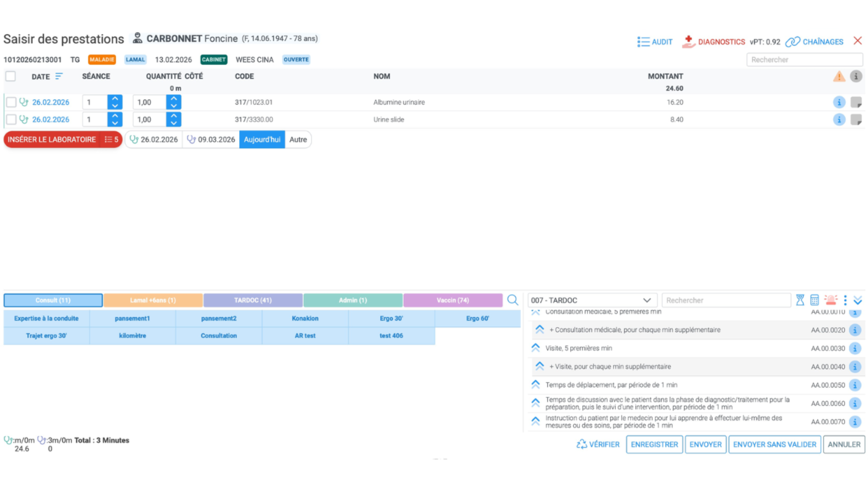Open the Audit list icon

[643, 42]
